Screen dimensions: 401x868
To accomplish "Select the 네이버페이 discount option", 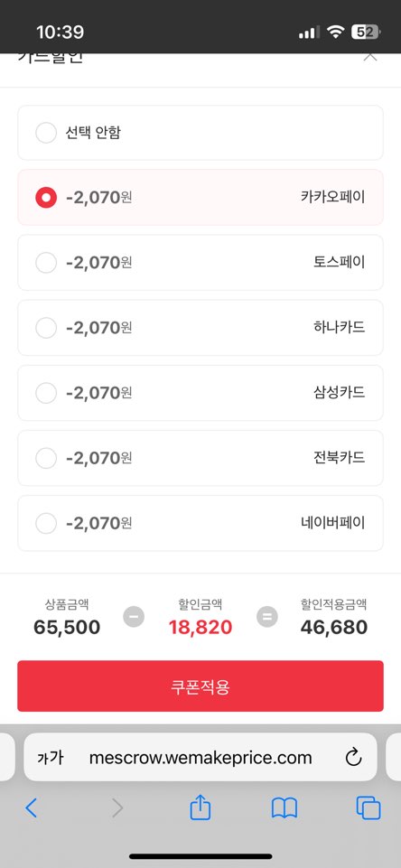I will click(200, 523).
